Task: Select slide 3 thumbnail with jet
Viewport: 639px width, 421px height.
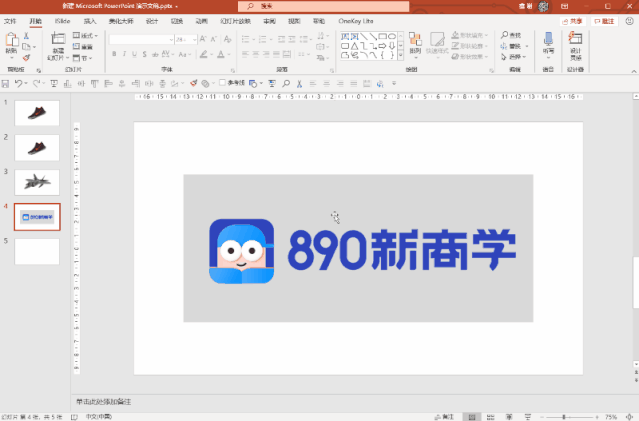Action: click(x=37, y=182)
